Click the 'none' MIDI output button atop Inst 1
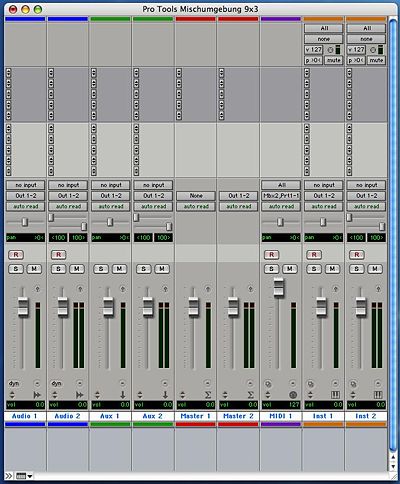 click(324, 39)
